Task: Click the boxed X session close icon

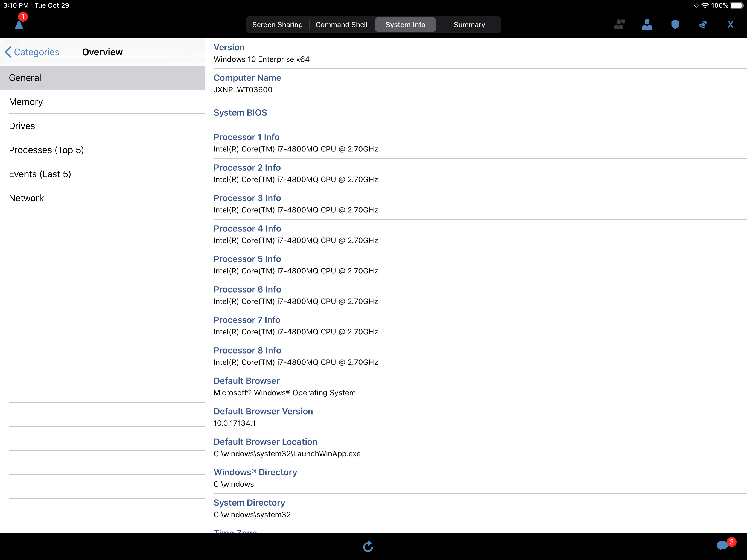Action: click(730, 24)
